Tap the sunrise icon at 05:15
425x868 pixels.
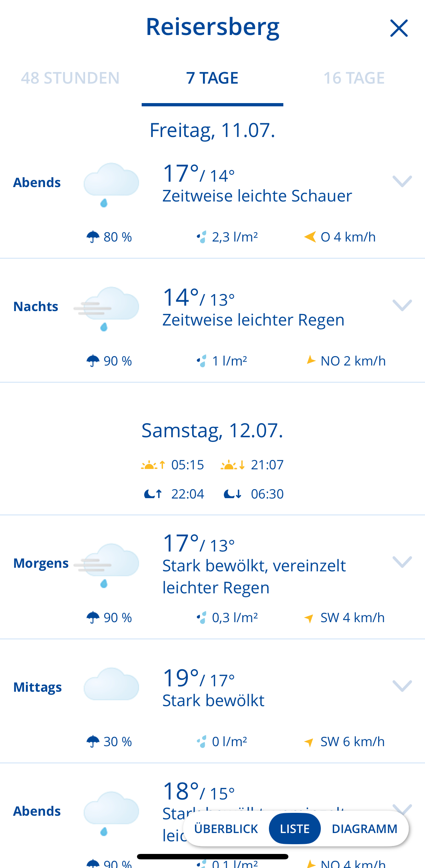click(153, 465)
